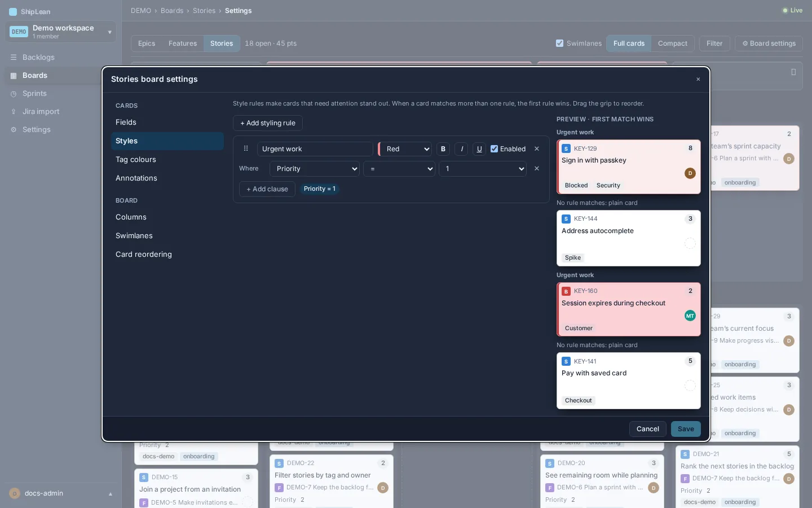Open the priority value dropdown showing 1

(x=483, y=169)
